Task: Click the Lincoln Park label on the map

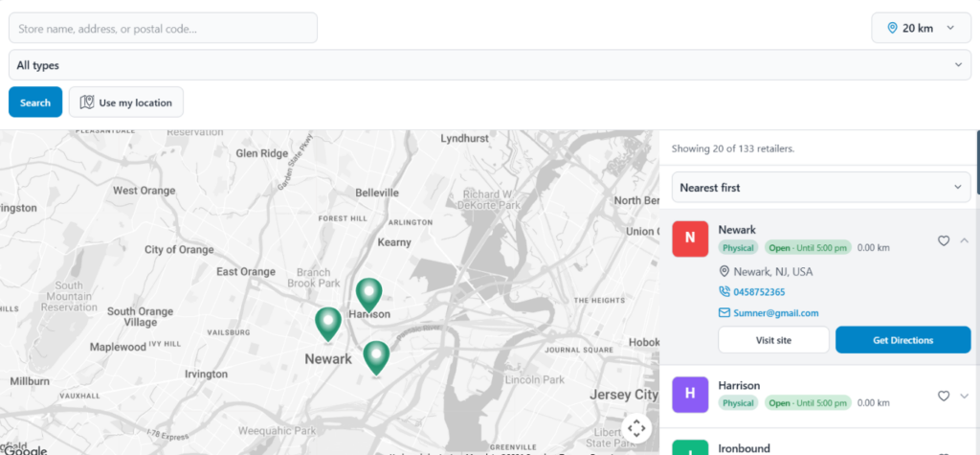Action: pyautogui.click(x=534, y=380)
